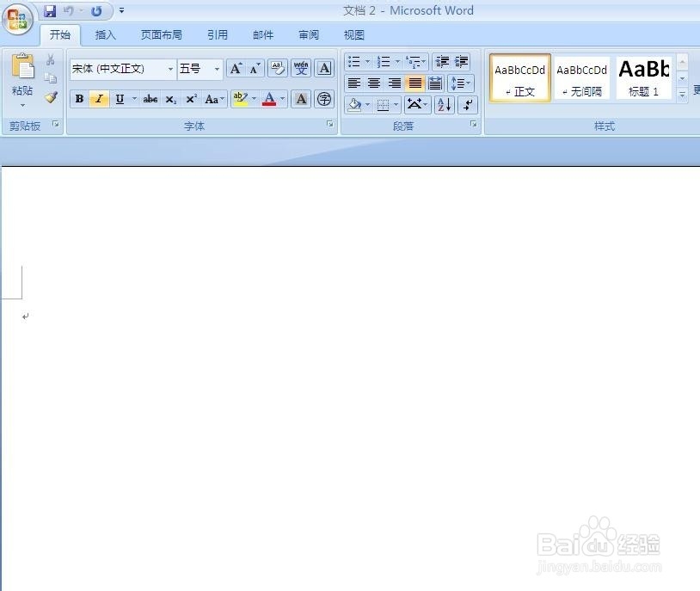Open the 字体 dialog launcher
700x591 pixels.
329,124
